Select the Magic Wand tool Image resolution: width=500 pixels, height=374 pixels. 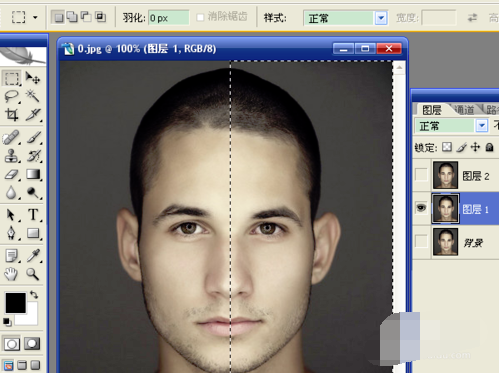click(x=33, y=96)
